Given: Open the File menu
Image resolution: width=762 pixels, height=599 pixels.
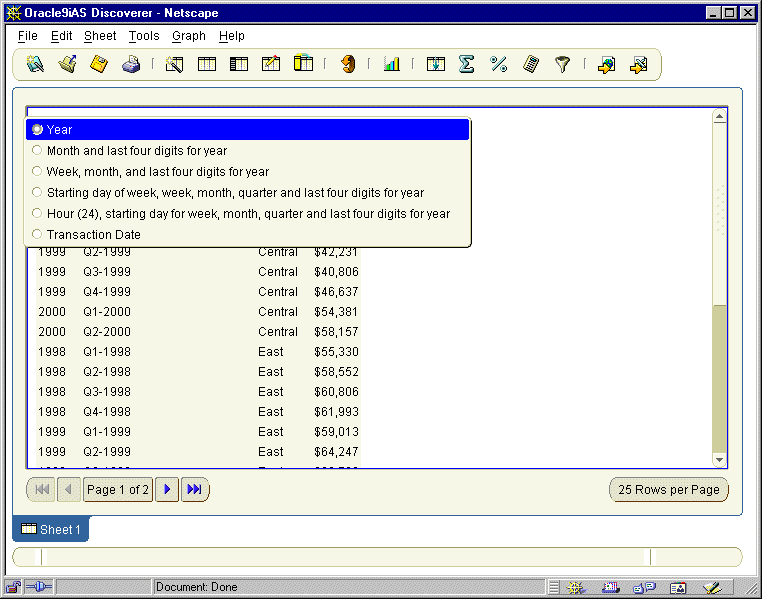Looking at the screenshot, I should (28, 36).
